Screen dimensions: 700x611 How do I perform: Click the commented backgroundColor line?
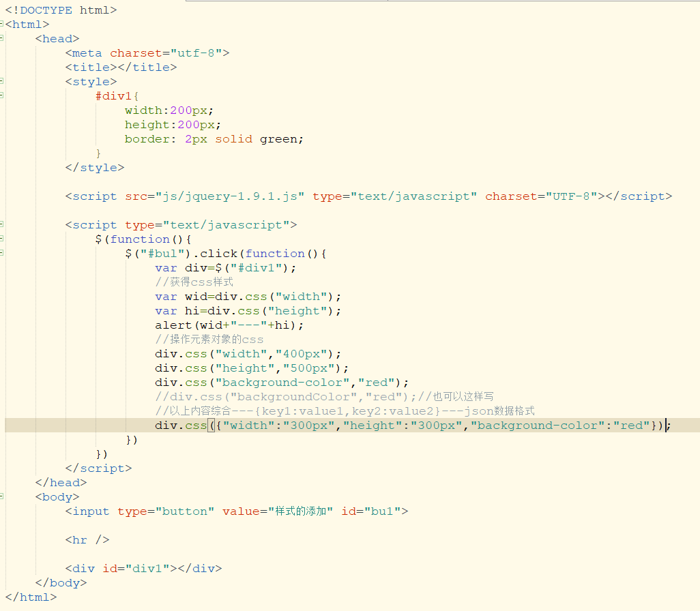(x=324, y=397)
